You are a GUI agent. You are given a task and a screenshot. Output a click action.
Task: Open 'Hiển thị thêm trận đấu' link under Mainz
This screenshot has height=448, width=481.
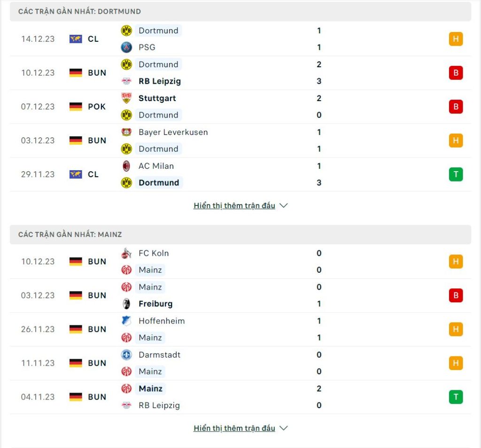(x=234, y=428)
